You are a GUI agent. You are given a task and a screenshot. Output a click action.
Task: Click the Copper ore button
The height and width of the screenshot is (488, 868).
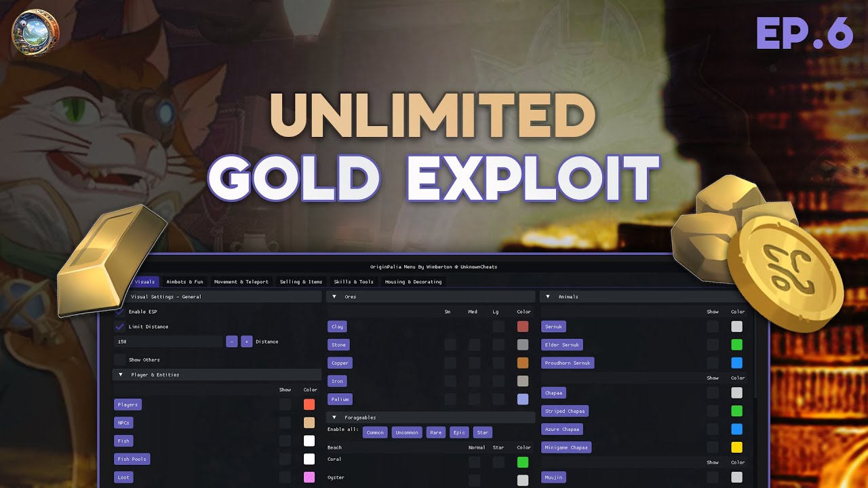coord(340,363)
